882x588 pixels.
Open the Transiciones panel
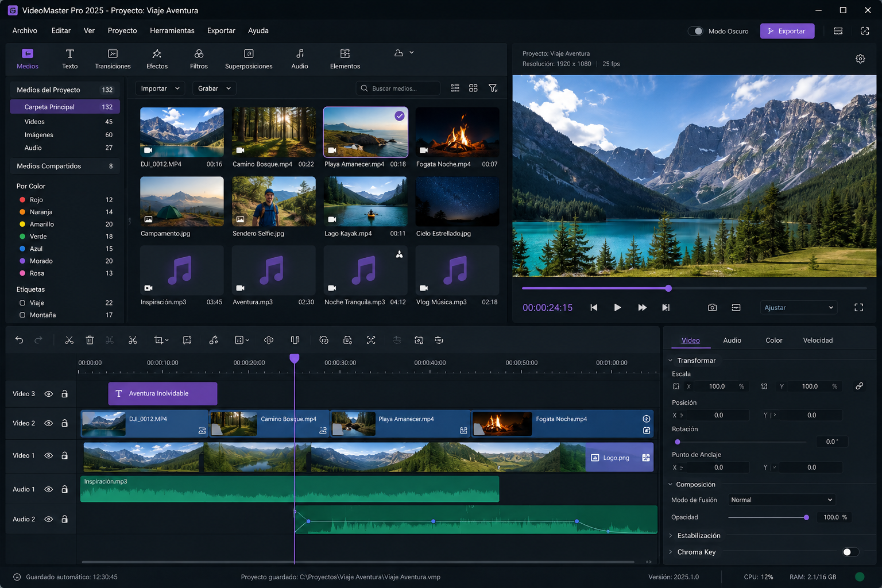(x=113, y=59)
